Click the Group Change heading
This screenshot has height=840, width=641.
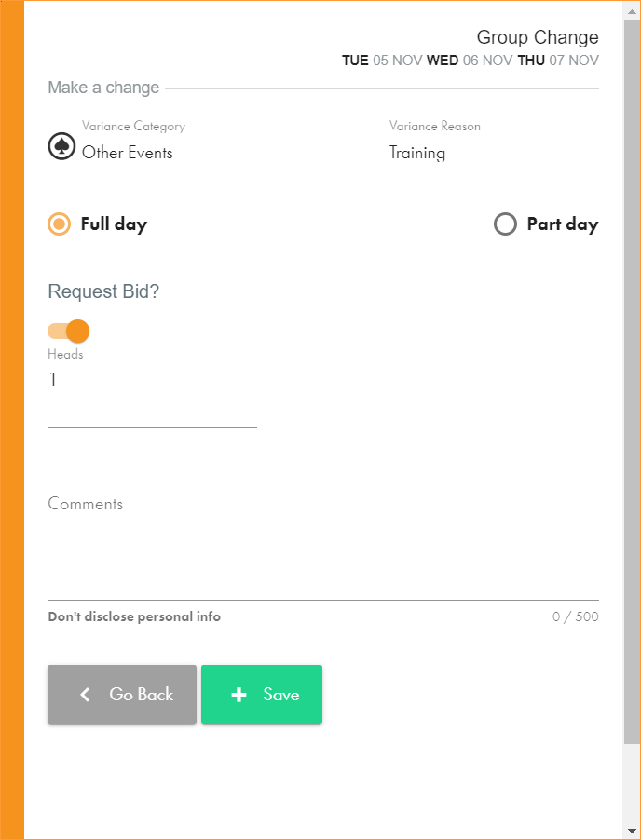[x=537, y=38]
